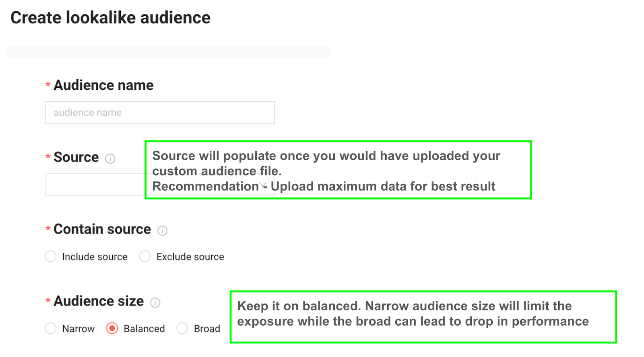This screenshot has width=644, height=357.
Task: Click the Contain source info icon
Action: pos(162,231)
